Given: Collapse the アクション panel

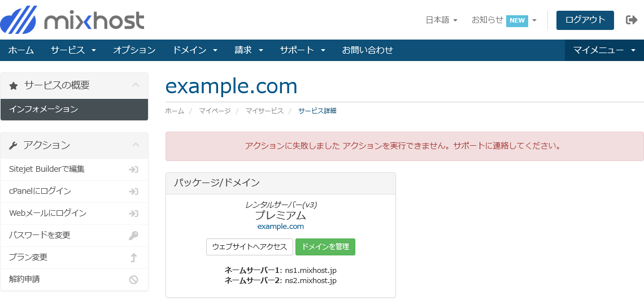Looking at the screenshot, I should click(136, 145).
